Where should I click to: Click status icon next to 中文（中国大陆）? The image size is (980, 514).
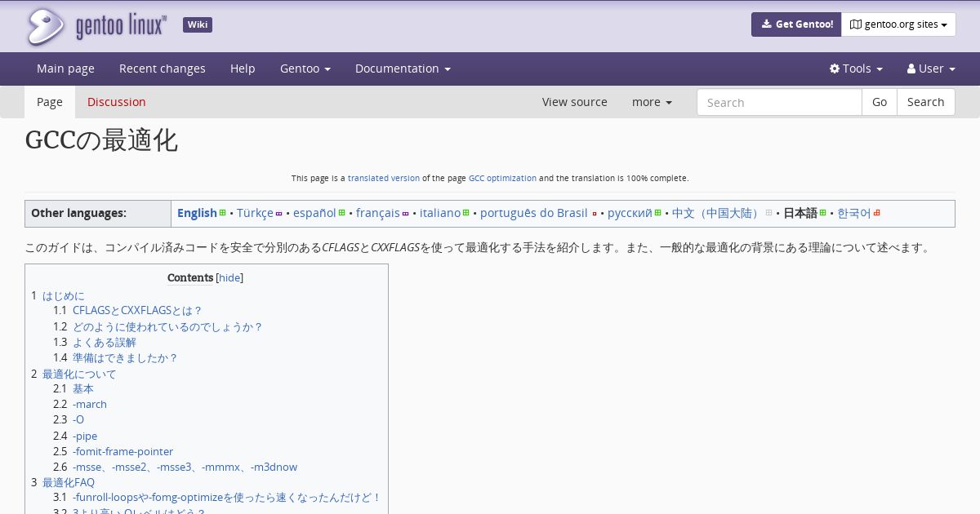pos(768,213)
